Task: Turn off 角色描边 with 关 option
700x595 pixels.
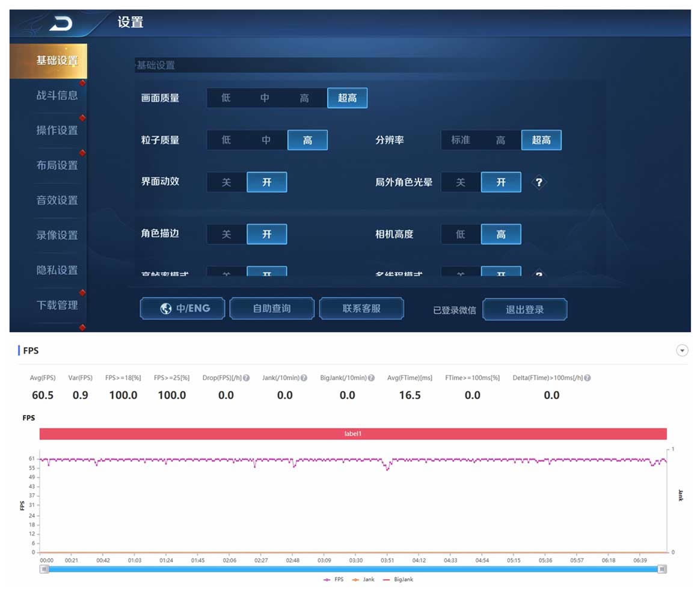Action: [x=226, y=234]
